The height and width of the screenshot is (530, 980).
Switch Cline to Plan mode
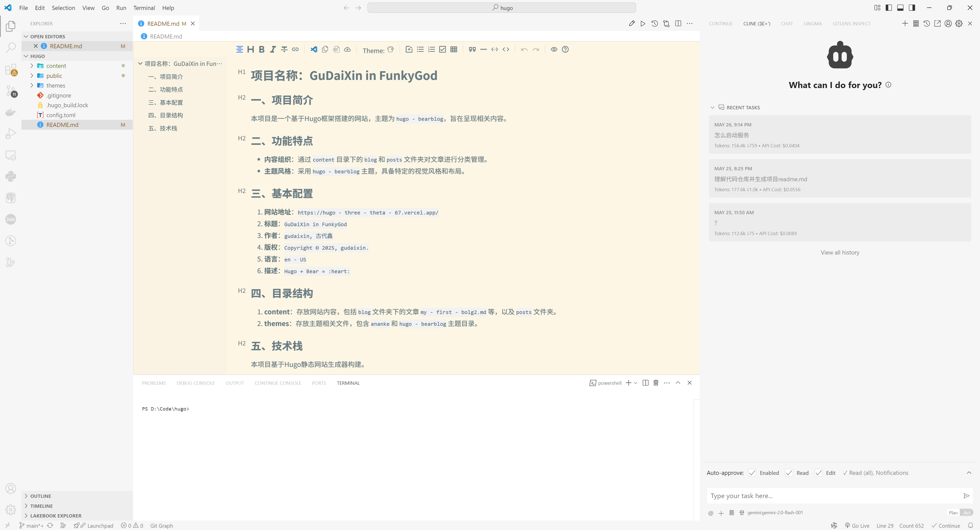tap(953, 513)
